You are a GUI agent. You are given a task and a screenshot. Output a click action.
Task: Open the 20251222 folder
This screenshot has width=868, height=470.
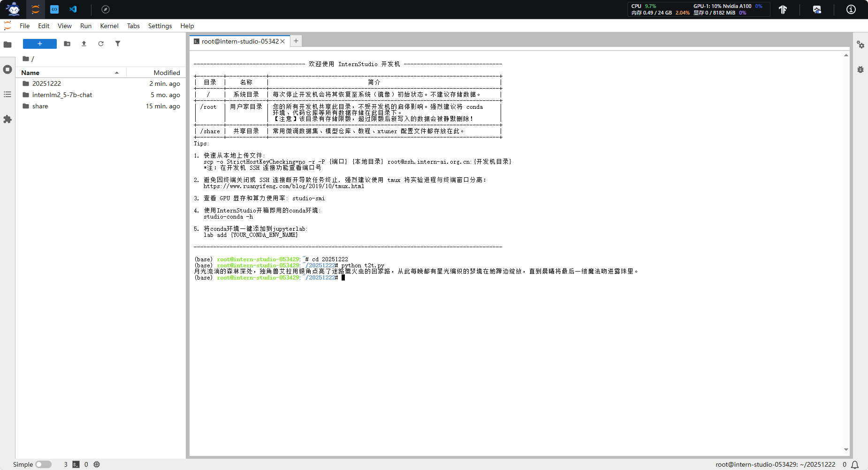(46, 83)
